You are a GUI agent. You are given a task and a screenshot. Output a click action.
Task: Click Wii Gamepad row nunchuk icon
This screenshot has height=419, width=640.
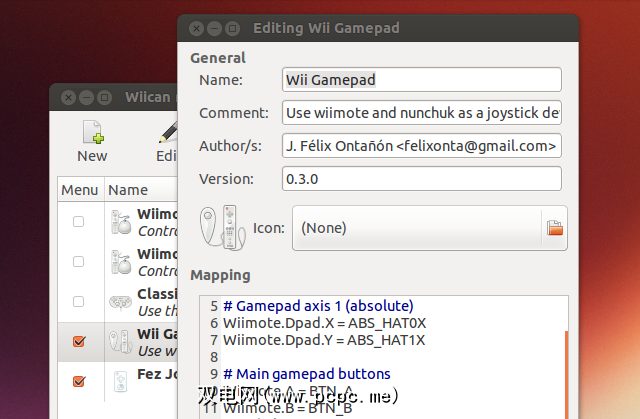click(121, 342)
